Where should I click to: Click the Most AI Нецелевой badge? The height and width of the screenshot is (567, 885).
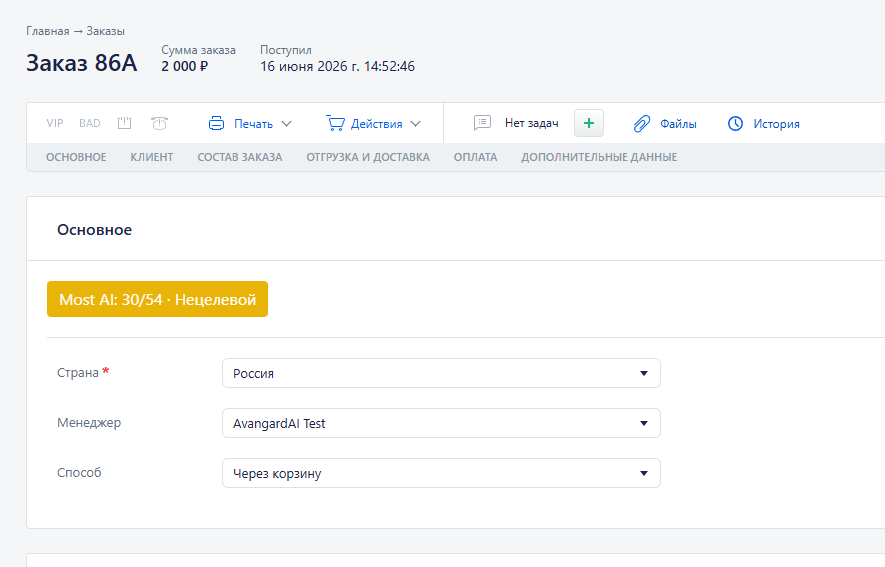click(x=157, y=299)
